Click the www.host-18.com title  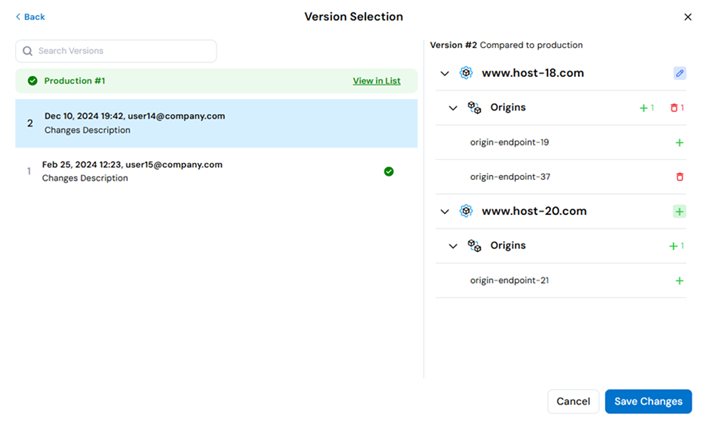click(533, 73)
